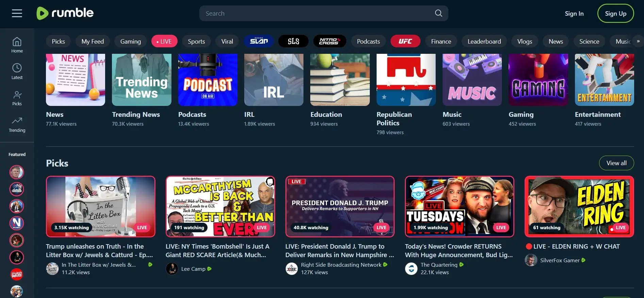Open 'Trump unleashes on Truth' video title

(99, 251)
